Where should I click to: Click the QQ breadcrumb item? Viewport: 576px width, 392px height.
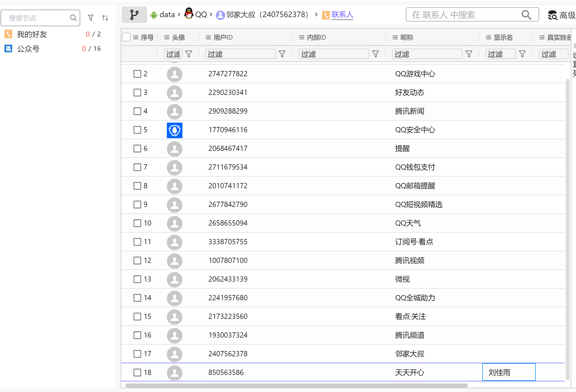click(x=201, y=15)
